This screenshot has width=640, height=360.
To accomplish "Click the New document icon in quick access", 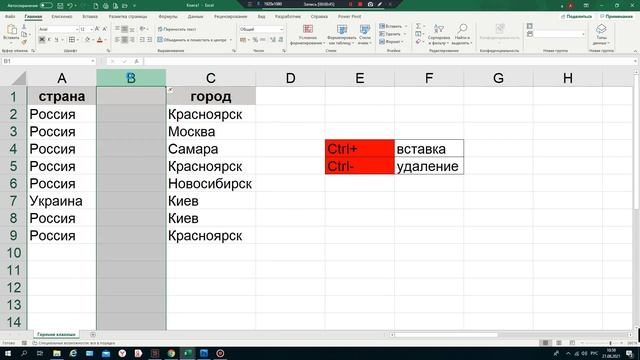I will coord(96,6).
